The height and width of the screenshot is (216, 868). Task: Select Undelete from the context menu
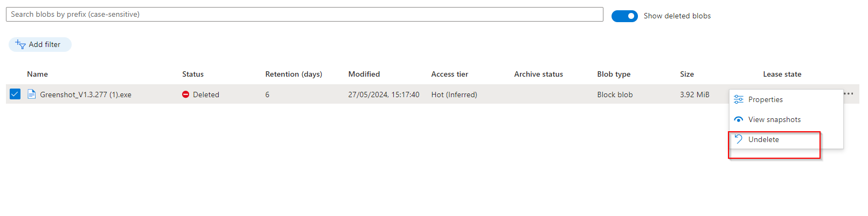pos(763,139)
